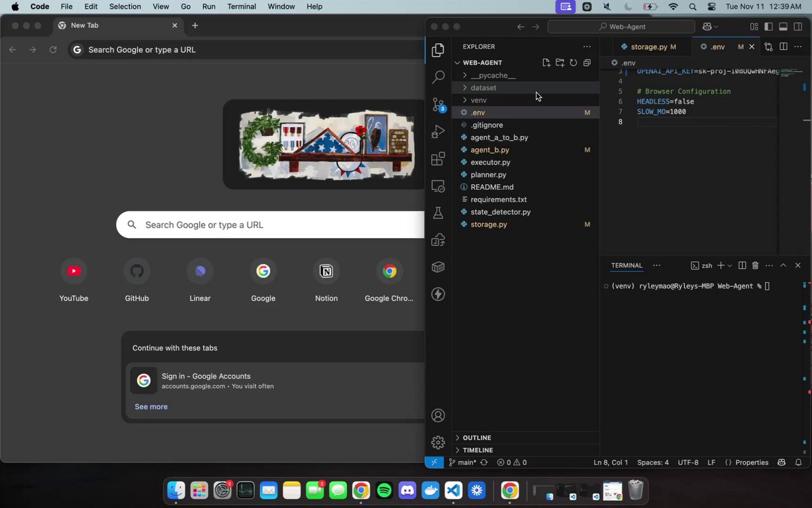Click the New File icon in Explorer
The image size is (812, 508).
[x=546, y=63]
